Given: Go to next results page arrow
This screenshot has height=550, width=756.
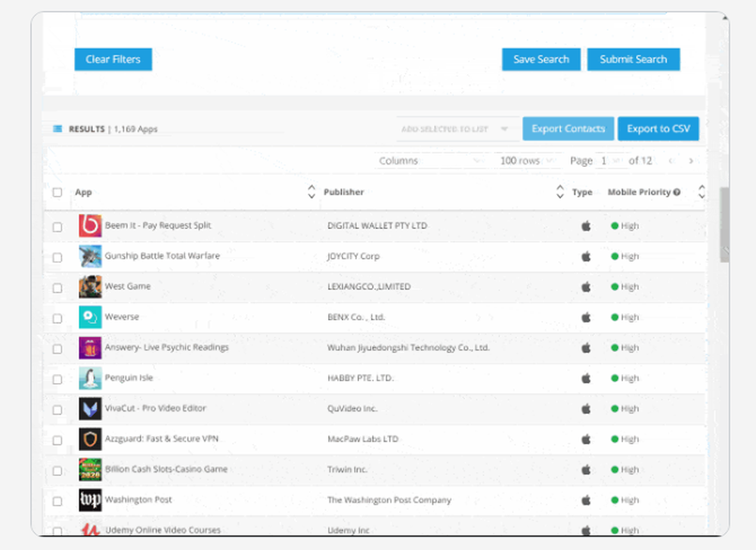Looking at the screenshot, I should tap(691, 161).
